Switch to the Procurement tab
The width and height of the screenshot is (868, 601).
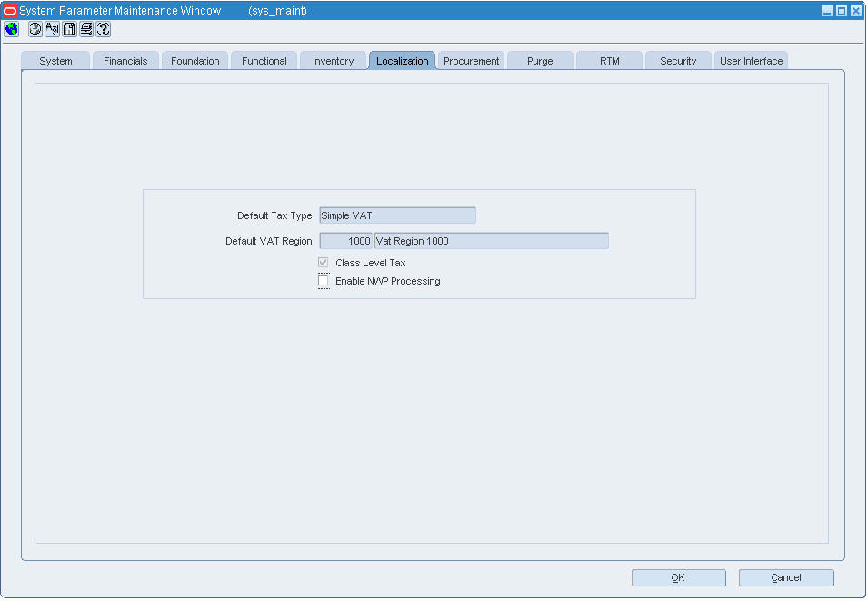click(471, 61)
